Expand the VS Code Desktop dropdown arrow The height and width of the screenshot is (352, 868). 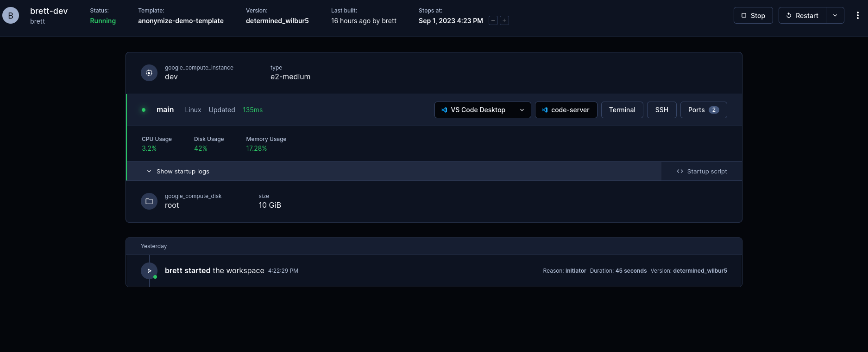click(x=522, y=110)
